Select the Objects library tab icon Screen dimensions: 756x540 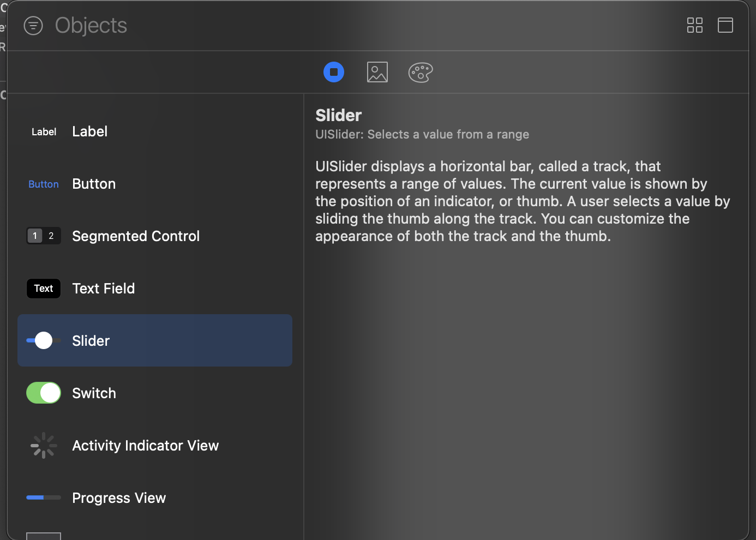click(334, 72)
